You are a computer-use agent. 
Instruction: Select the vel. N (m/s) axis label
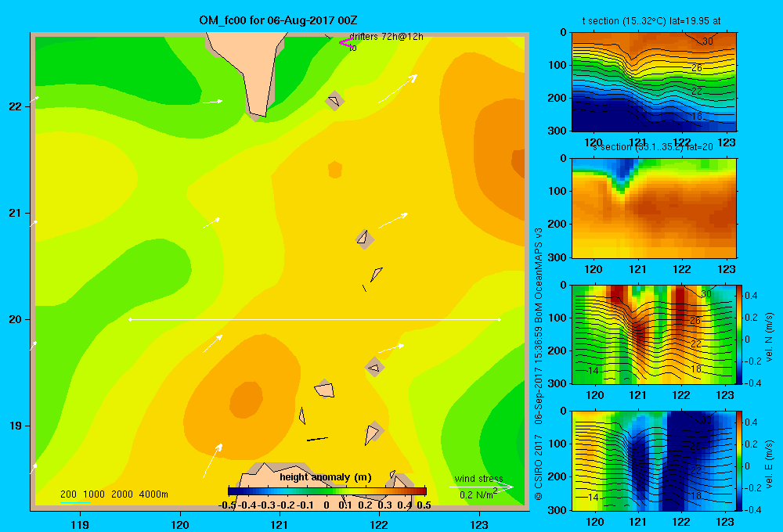click(x=769, y=336)
